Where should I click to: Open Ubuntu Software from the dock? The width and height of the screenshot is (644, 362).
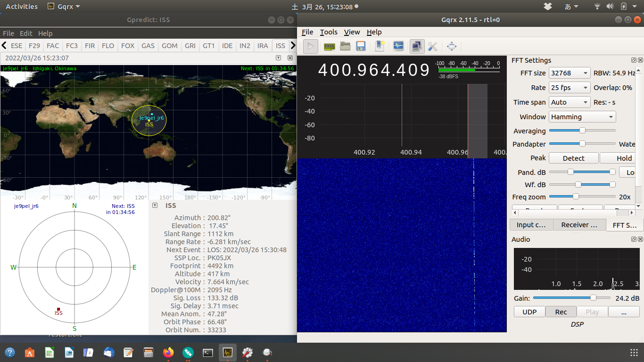(29, 352)
